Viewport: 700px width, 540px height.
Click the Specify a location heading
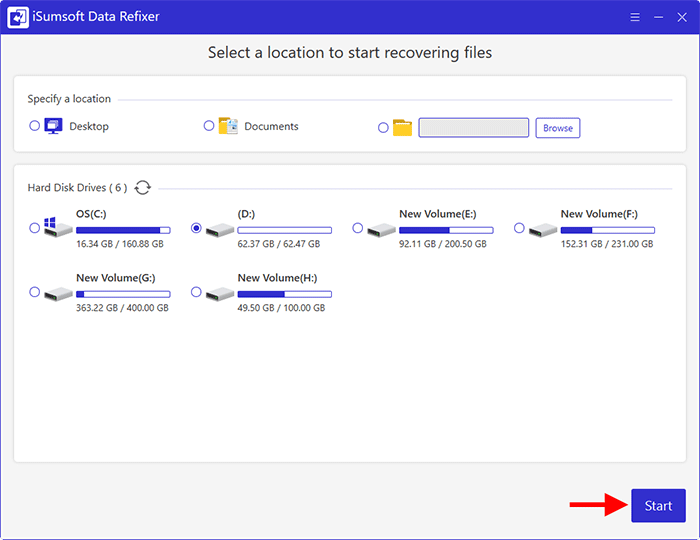coord(69,99)
